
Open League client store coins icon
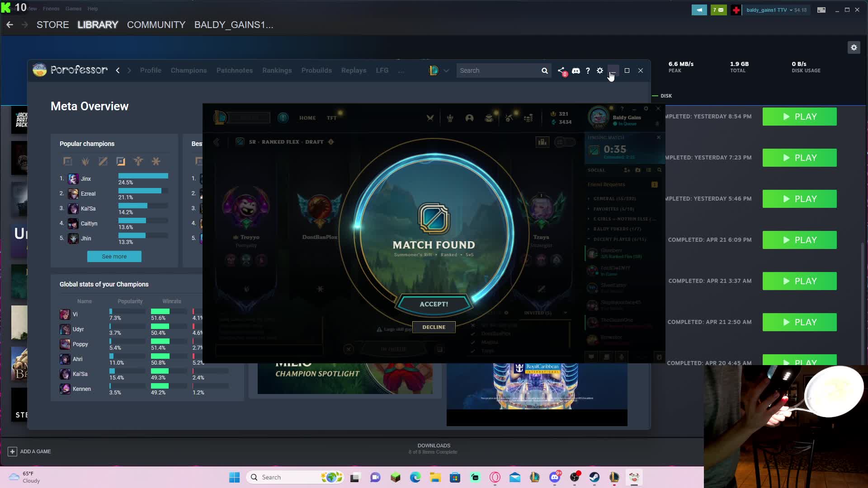tap(528, 118)
